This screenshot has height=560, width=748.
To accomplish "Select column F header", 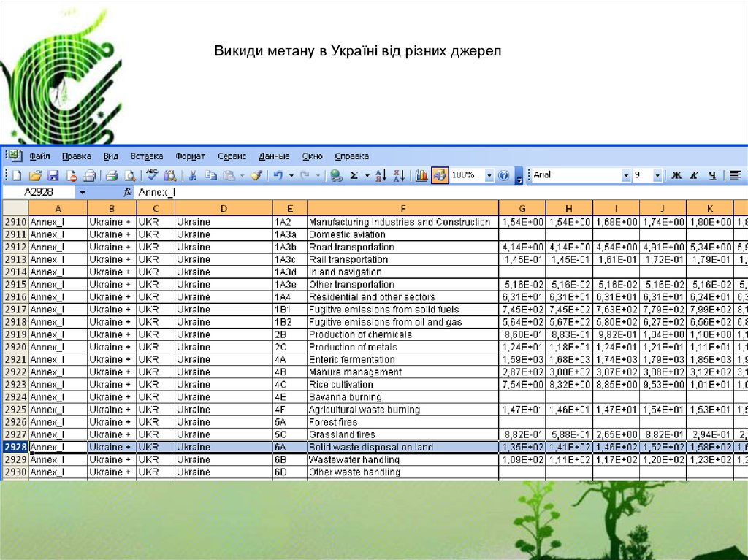I will click(x=402, y=208).
